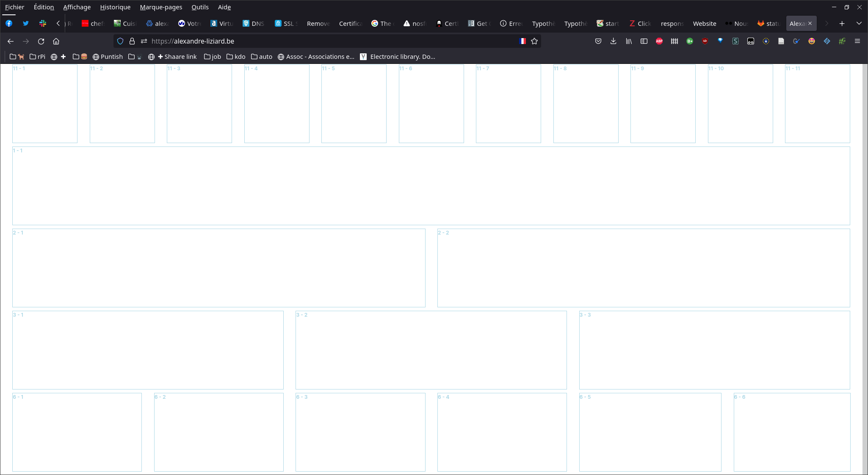Toggle the sidebar view icon
Image resolution: width=868 pixels, height=475 pixels.
coord(644,41)
